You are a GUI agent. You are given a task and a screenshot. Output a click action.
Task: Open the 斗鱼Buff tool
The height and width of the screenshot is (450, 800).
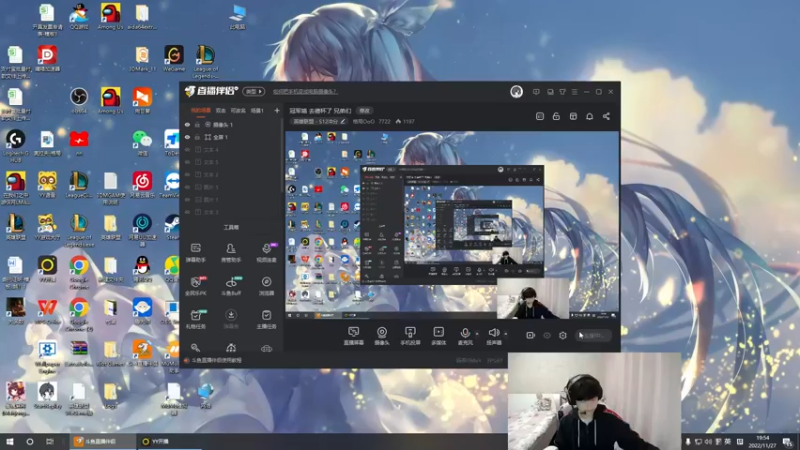(231, 286)
